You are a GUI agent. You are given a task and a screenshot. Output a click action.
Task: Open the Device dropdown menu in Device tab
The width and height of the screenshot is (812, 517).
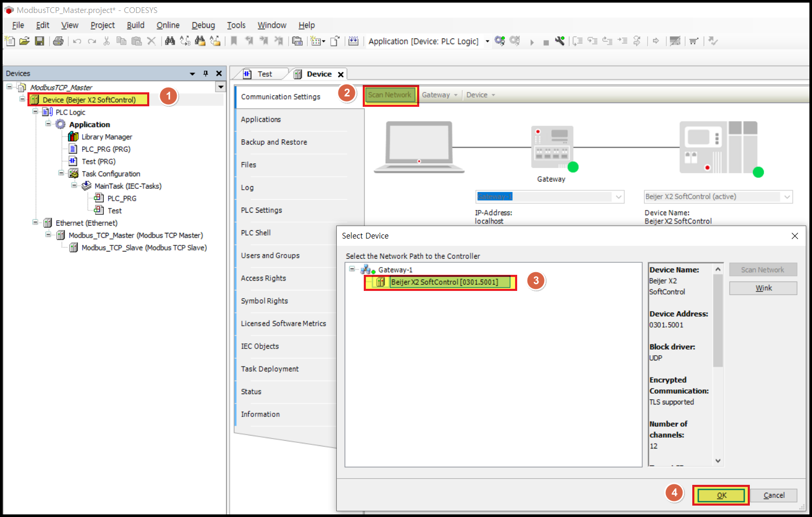(x=480, y=95)
